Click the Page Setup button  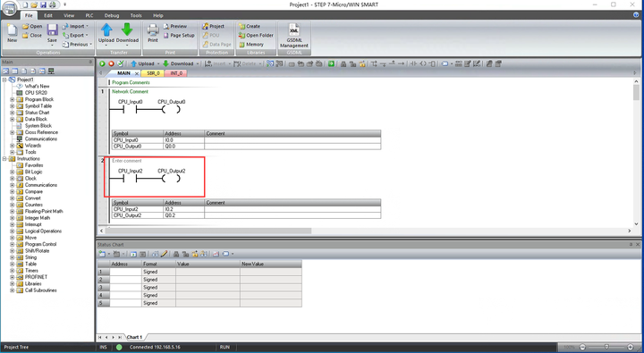(x=179, y=36)
